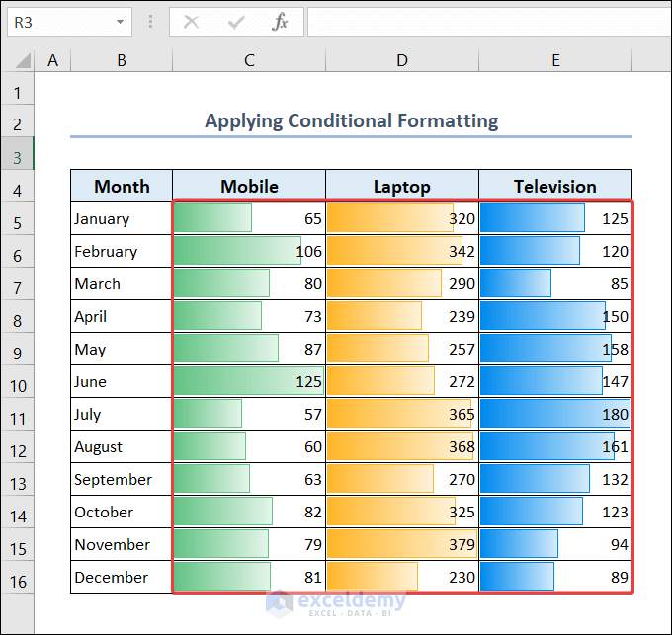
Task: Click the July Television cell with 180
Action: coord(555,414)
